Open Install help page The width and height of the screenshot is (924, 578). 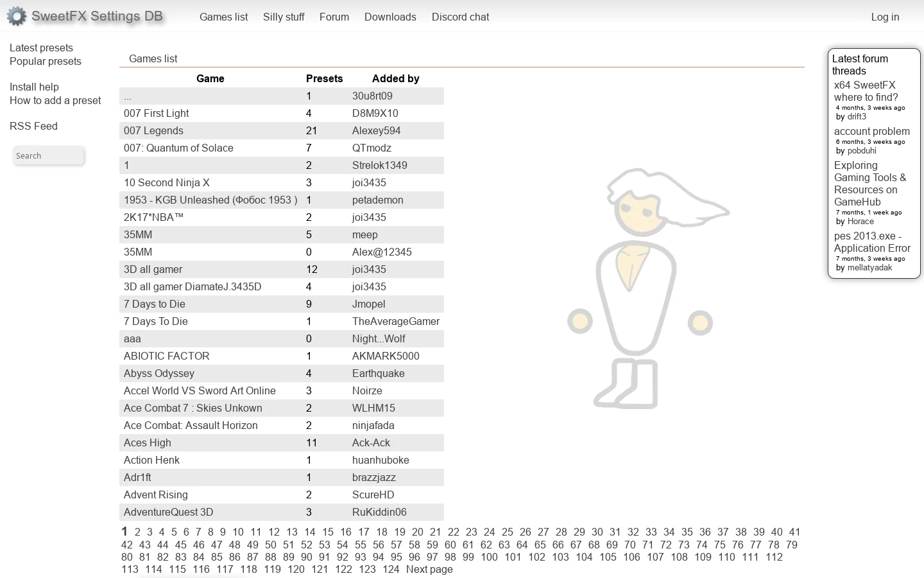point(34,87)
